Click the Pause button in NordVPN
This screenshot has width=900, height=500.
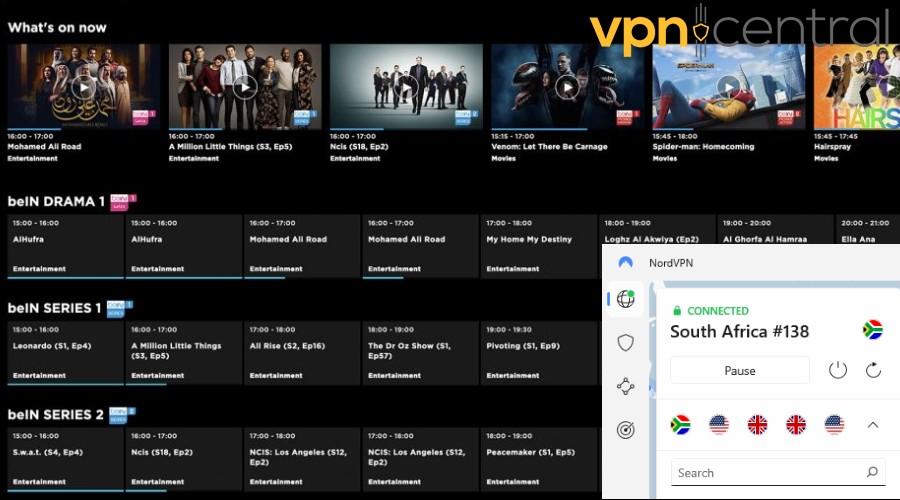pyautogui.click(x=740, y=370)
